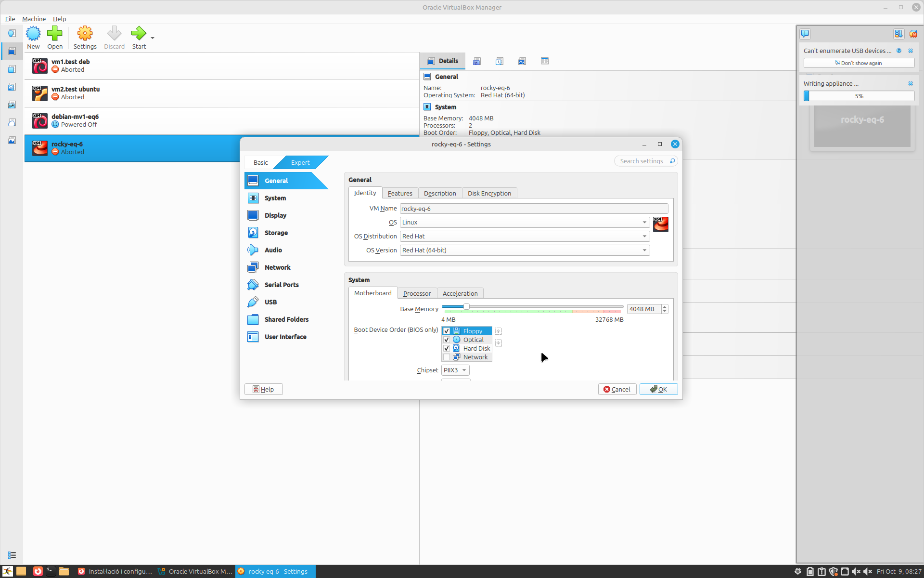924x578 pixels.
Task: Move selected boot device up with arrow
Action: [498, 331]
